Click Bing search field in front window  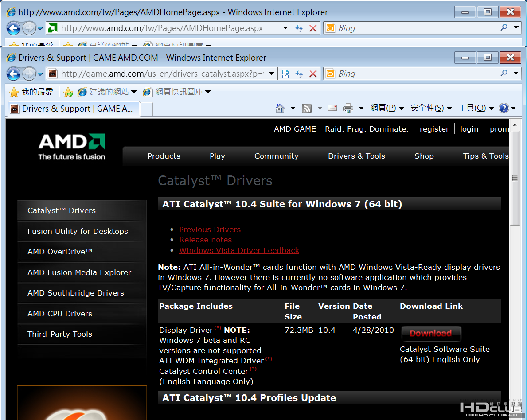click(x=418, y=74)
